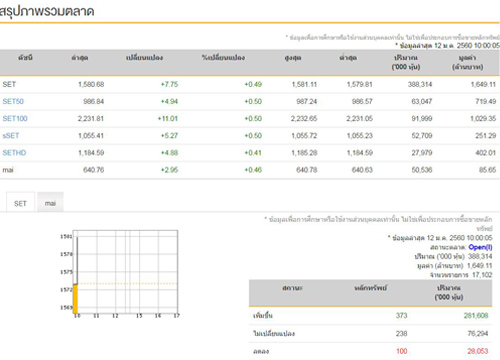Click the advancing volume 281,608
This screenshot has height=360, width=500.
click(x=476, y=315)
